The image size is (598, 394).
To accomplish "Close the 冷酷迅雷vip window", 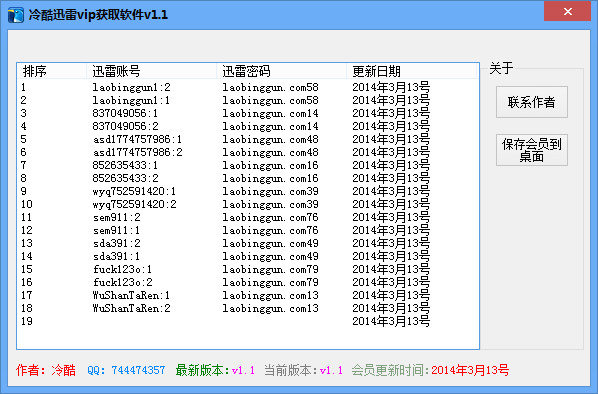I will tap(567, 11).
